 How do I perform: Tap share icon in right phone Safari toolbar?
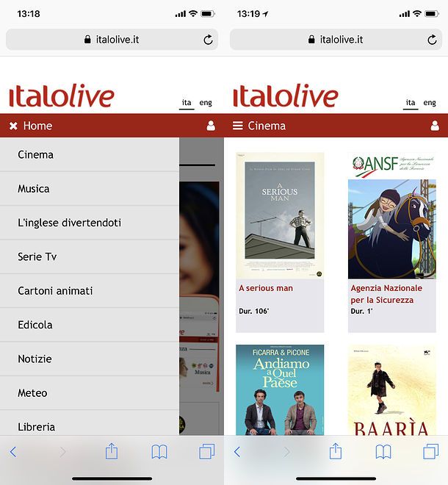click(x=336, y=451)
